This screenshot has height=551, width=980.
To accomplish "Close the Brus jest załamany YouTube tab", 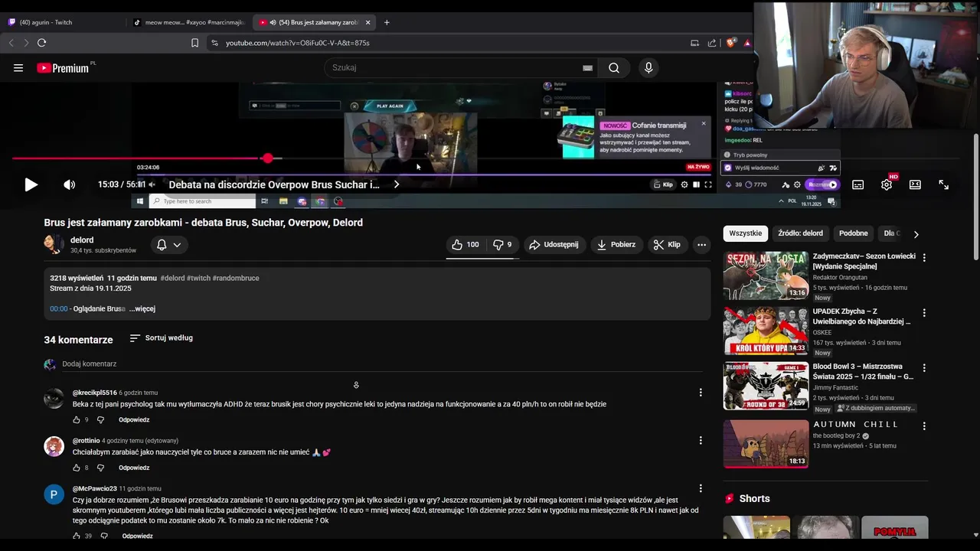I will [x=367, y=22].
